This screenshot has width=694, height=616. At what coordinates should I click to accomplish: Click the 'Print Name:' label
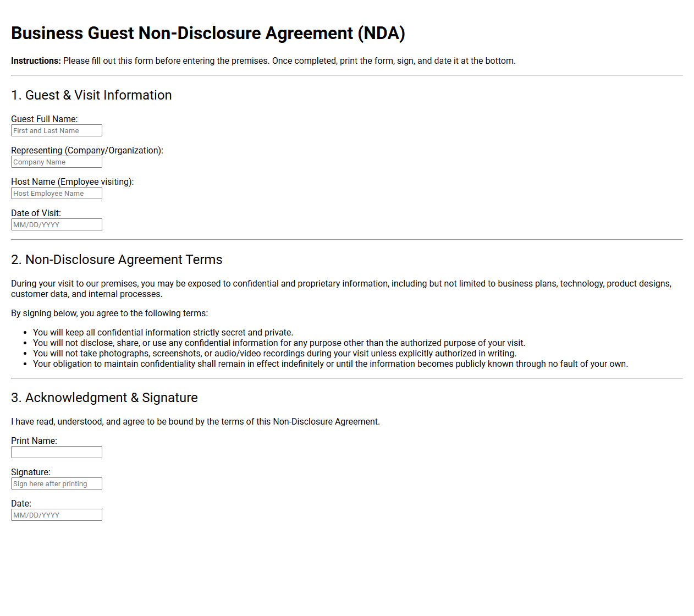(34, 441)
